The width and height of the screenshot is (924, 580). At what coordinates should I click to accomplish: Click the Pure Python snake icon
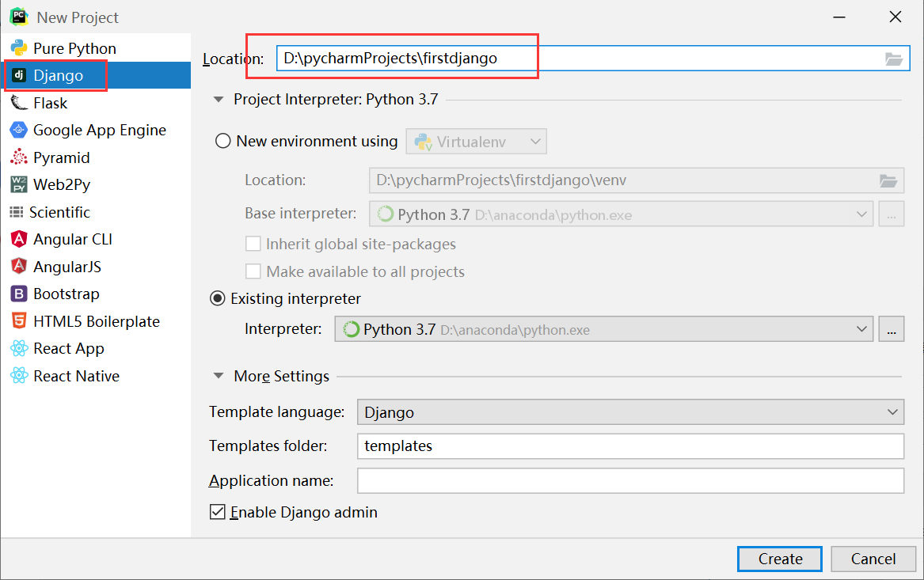19,47
